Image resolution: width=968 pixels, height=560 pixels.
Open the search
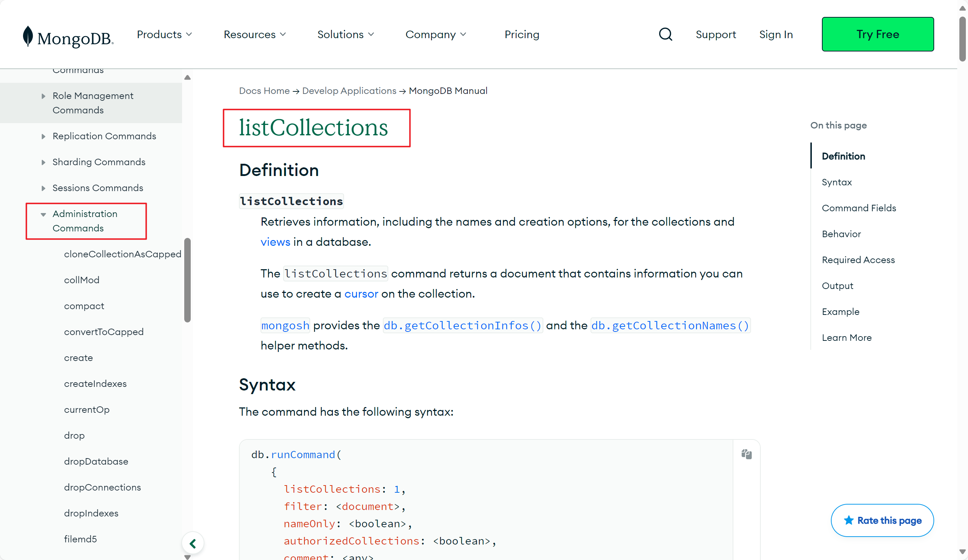(x=665, y=34)
